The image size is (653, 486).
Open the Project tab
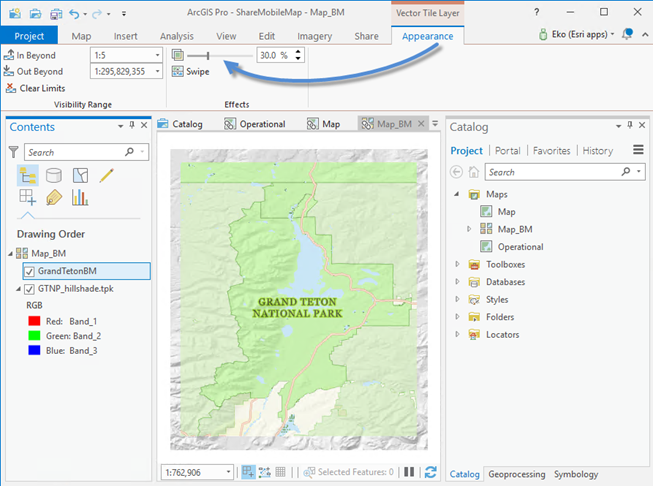[29, 36]
